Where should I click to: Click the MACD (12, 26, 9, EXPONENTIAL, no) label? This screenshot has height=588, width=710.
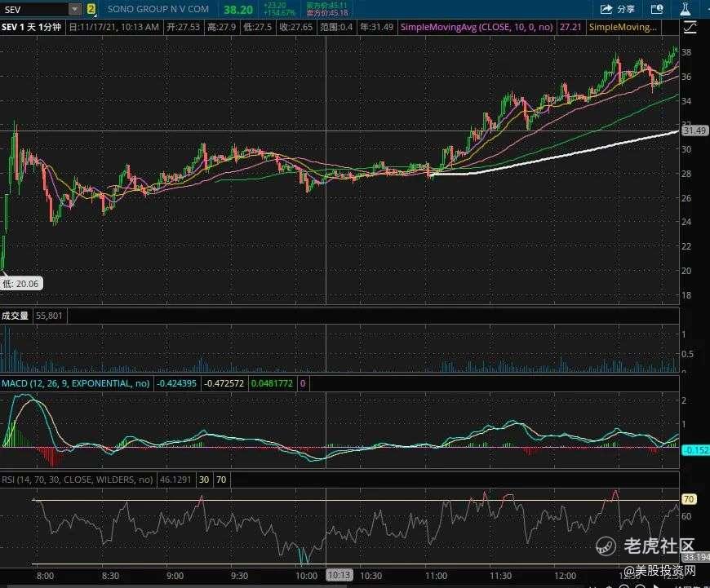[x=76, y=383]
